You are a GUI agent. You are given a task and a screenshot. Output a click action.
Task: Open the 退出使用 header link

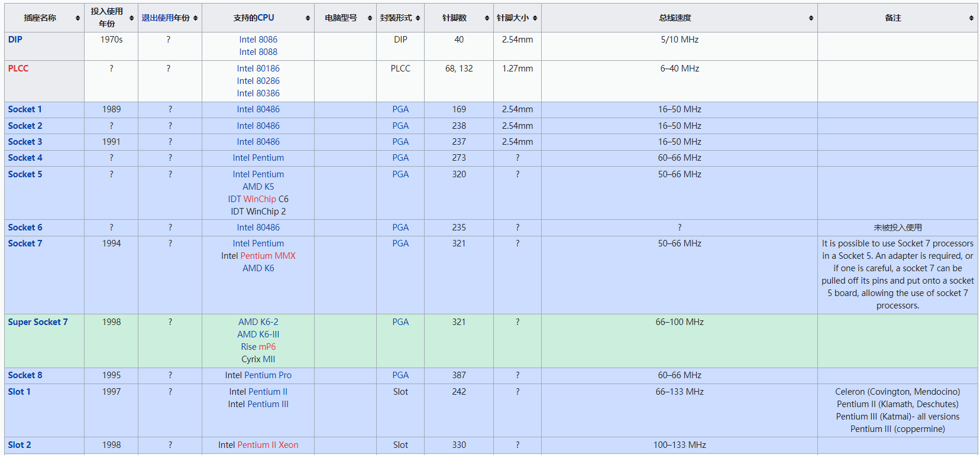(157, 18)
